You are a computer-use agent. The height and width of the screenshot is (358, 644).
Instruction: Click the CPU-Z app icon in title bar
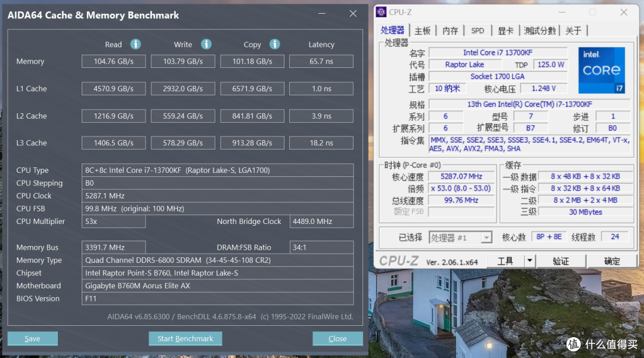click(x=381, y=13)
